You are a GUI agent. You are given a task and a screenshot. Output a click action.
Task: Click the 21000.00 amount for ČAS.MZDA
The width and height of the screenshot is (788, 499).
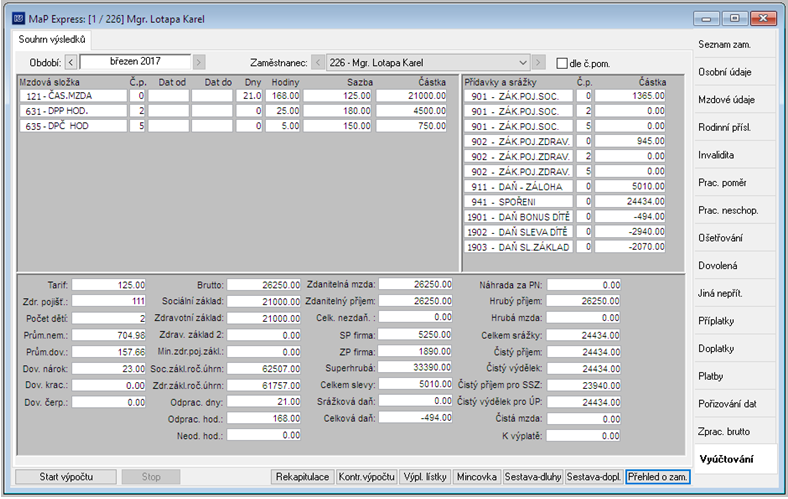tap(411, 95)
